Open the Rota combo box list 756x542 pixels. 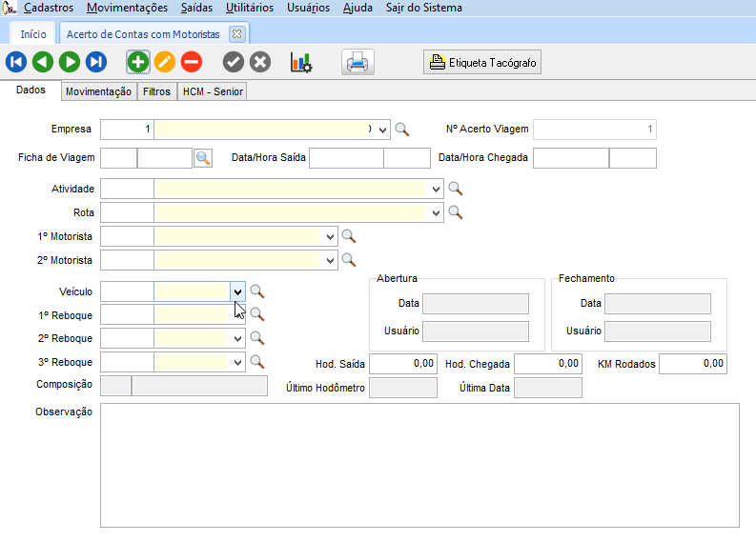click(x=437, y=212)
